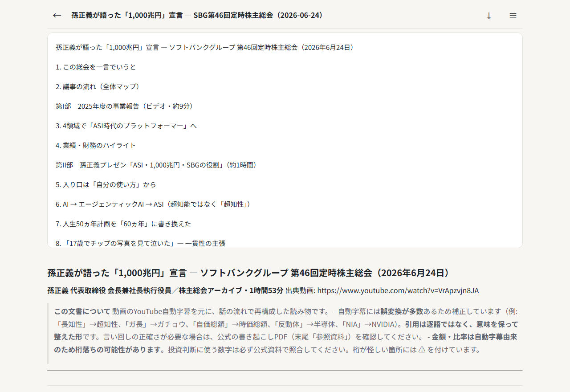Image resolution: width=570 pixels, height=392 pixels.
Task: Click the bold text 'この文書について'
Action: click(x=82, y=311)
